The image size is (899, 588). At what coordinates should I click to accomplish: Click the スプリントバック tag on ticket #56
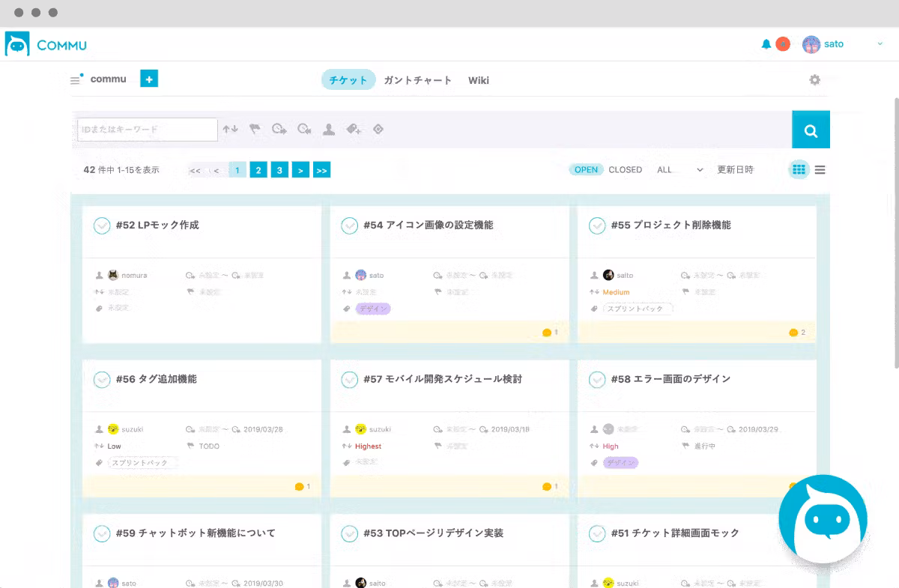coord(142,463)
